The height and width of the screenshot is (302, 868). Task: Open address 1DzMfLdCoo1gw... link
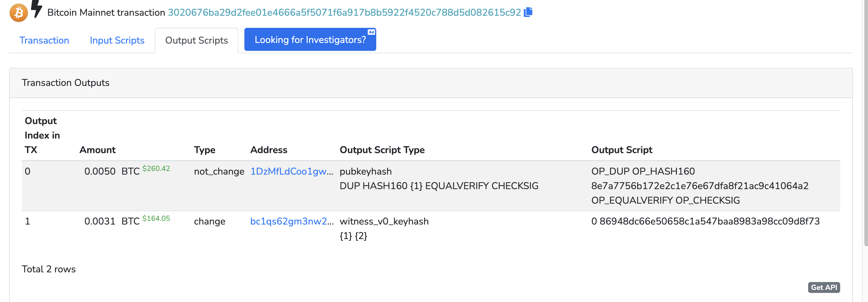(x=292, y=171)
